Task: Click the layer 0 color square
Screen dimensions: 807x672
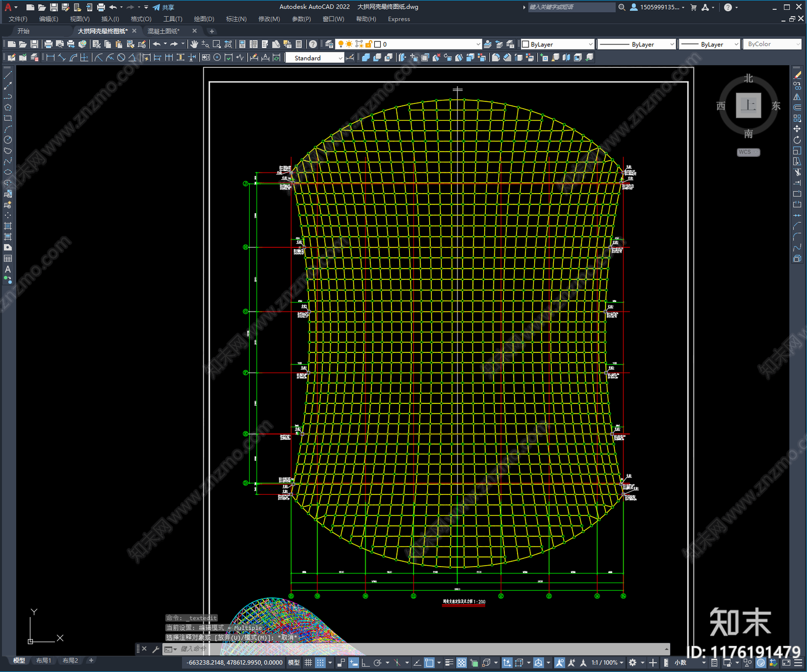Action: 377,44
